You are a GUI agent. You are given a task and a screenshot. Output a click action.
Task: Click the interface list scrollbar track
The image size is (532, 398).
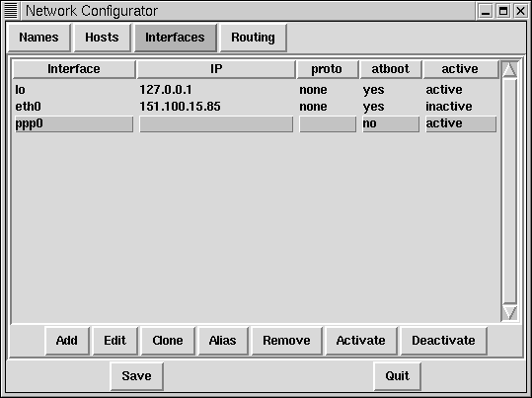[x=509, y=192]
